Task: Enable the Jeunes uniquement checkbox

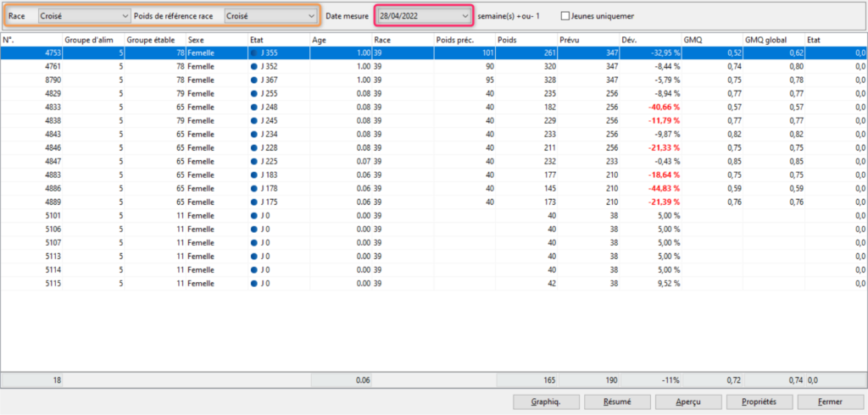Action: coord(565,16)
